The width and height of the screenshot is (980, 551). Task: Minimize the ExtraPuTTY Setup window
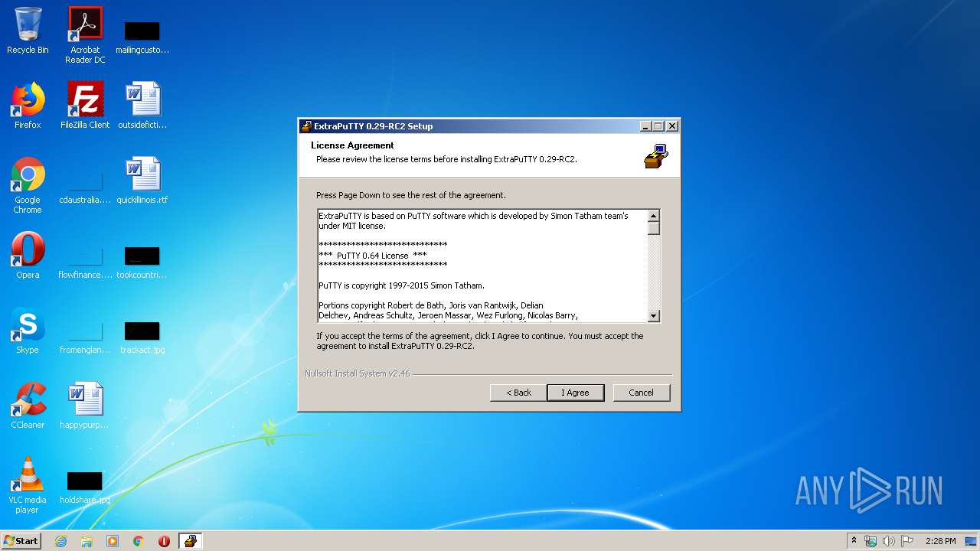tap(645, 126)
